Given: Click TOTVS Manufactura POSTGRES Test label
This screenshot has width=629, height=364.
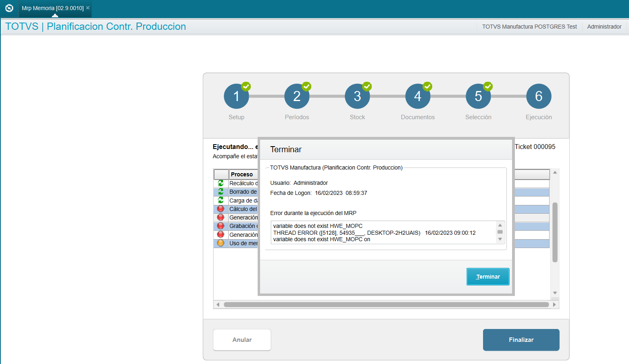Looking at the screenshot, I should pos(529,27).
